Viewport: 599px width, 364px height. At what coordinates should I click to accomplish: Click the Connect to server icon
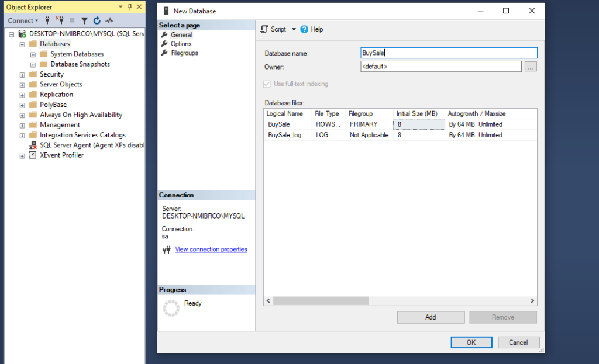coord(47,20)
